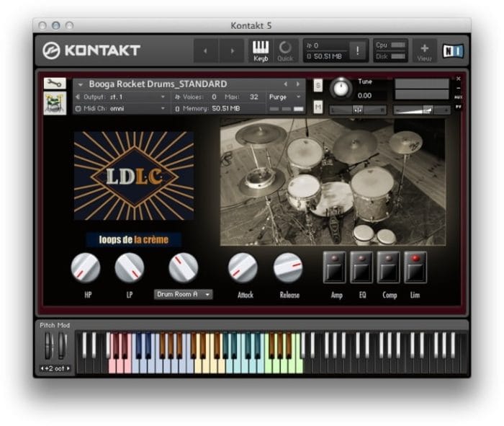Disable the Lim limiter switch

point(415,267)
